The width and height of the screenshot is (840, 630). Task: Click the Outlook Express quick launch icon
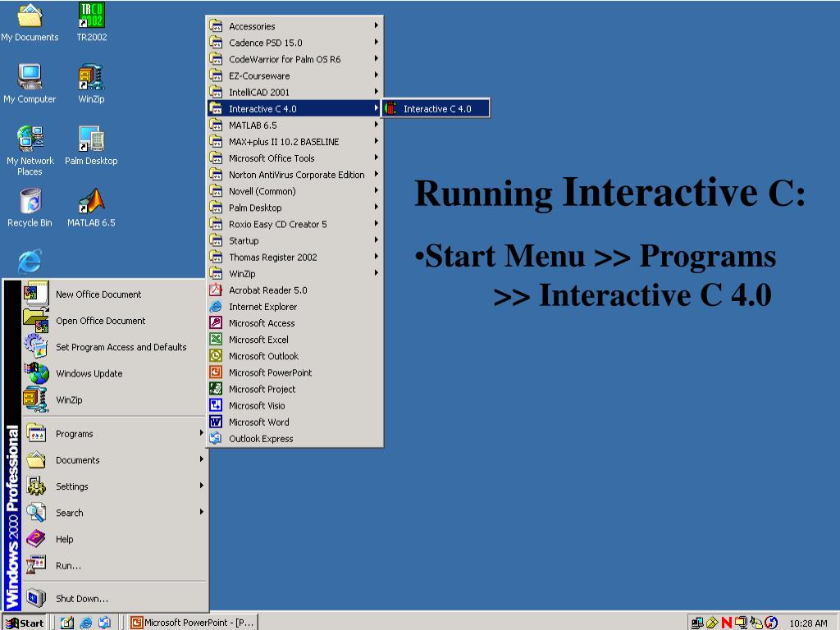pos(104,623)
